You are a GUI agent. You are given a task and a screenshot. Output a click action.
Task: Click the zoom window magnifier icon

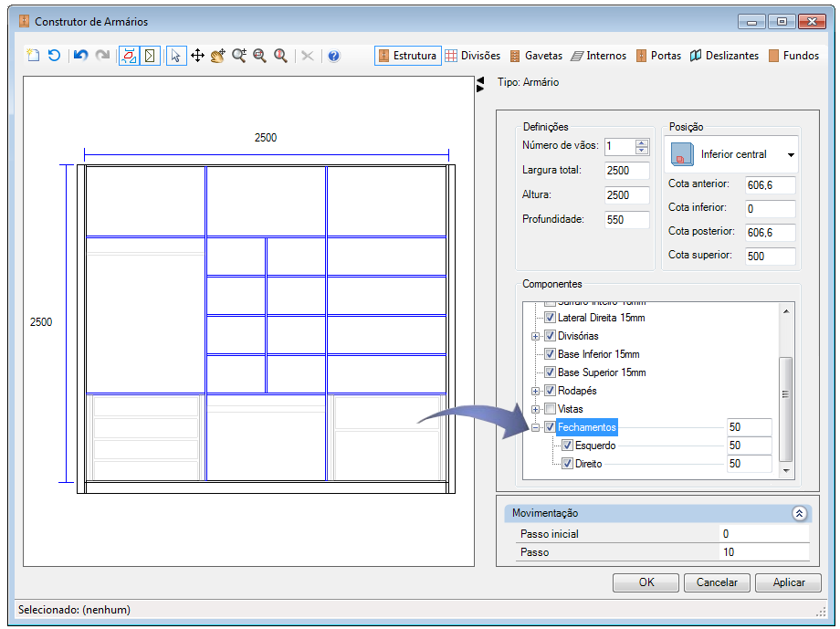pyautogui.click(x=260, y=56)
